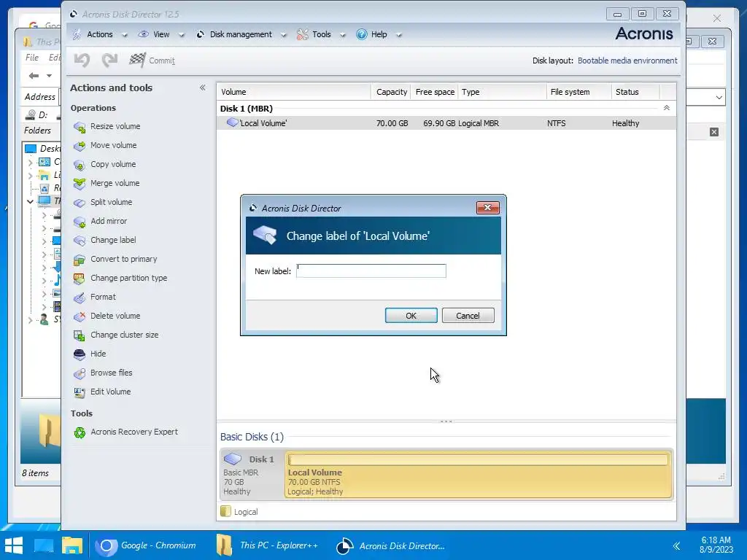This screenshot has height=560, width=747.
Task: Click the Logical legend entry
Action: (239, 512)
